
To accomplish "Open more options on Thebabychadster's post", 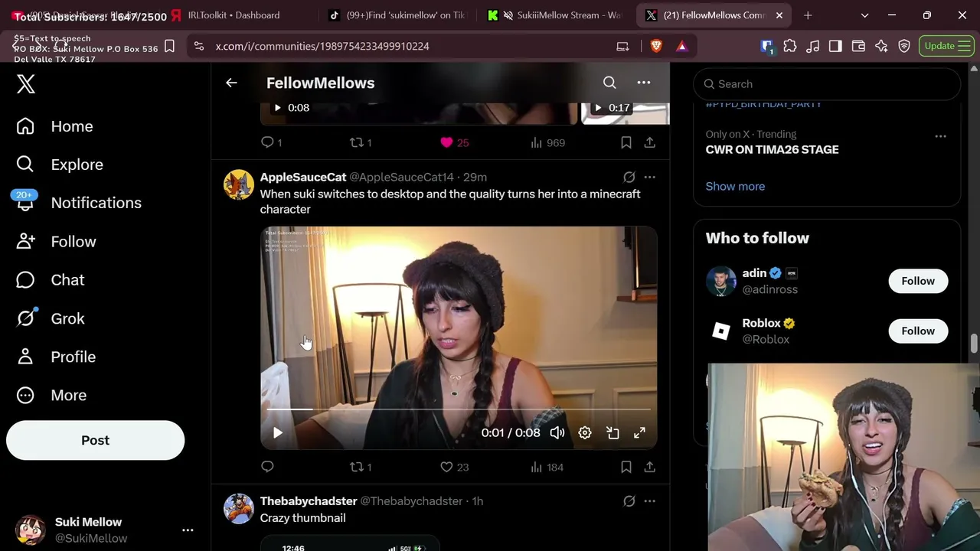I will pos(649,501).
